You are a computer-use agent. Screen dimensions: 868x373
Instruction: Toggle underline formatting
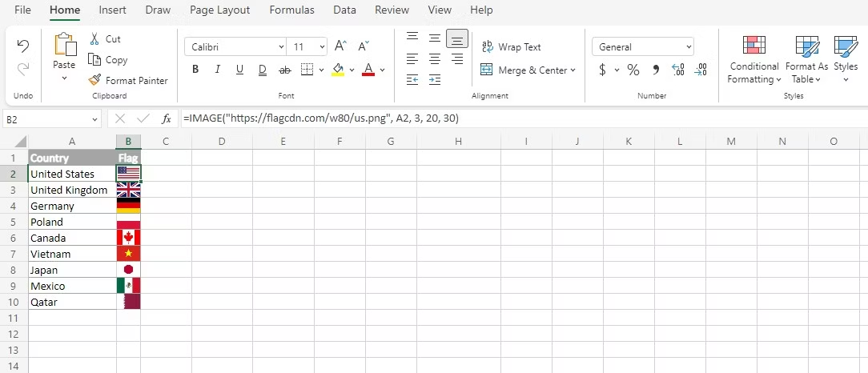[x=239, y=70]
